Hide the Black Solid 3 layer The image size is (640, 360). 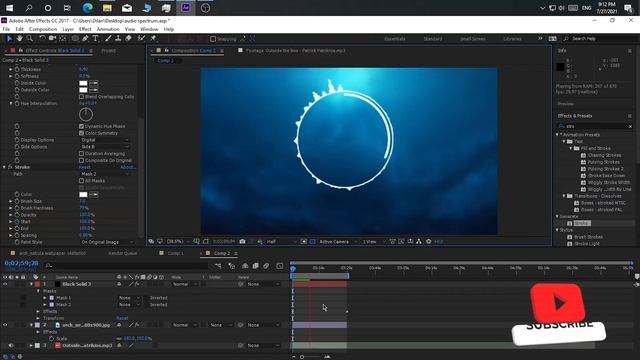[5, 284]
